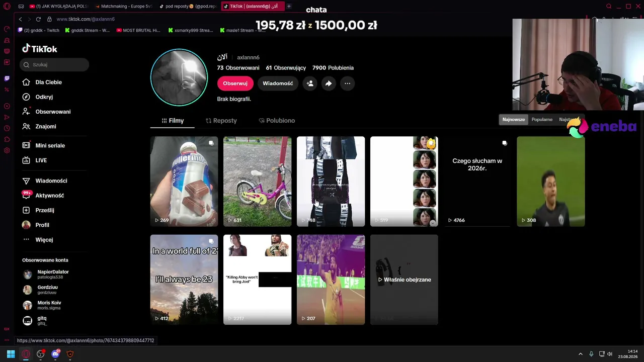Open the 'Właśnie obejrzane' video thumbnail
Viewport: 644px width, 362px height.
404,280
